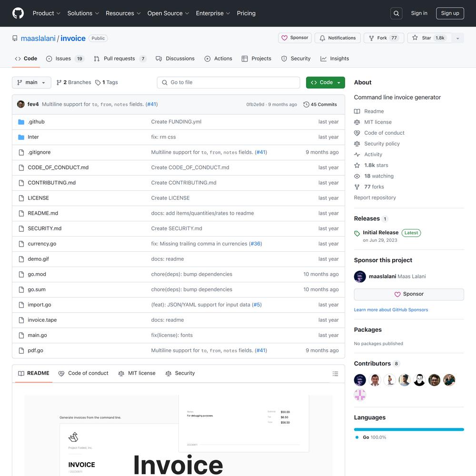Click the Go language bar
Image resolution: width=476 pixels, height=476 pixels.
click(409, 429)
